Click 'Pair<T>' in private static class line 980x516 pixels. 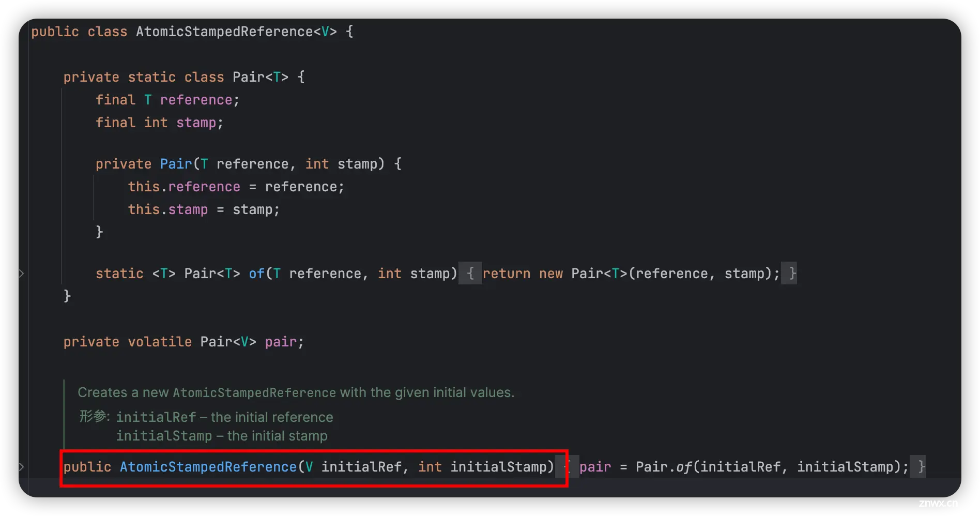[x=261, y=77]
